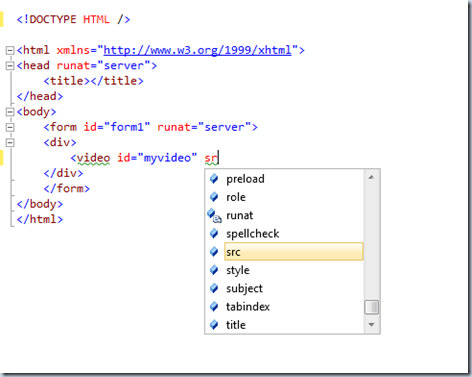The height and width of the screenshot is (377, 472).
Task: Click the DOCTYPE HTML declaration text
Action: click(73, 19)
